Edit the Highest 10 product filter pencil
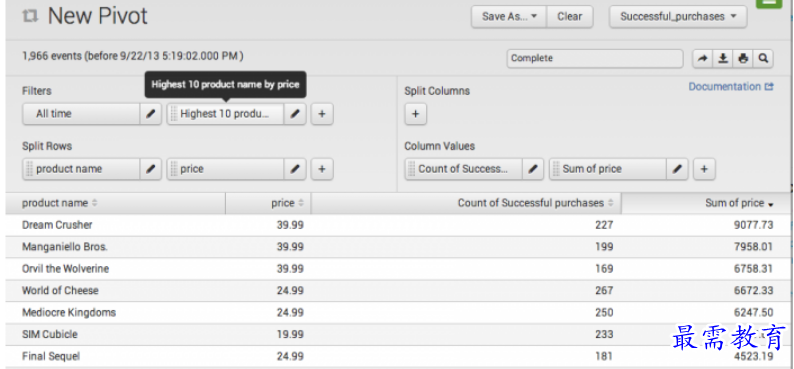 [295, 114]
